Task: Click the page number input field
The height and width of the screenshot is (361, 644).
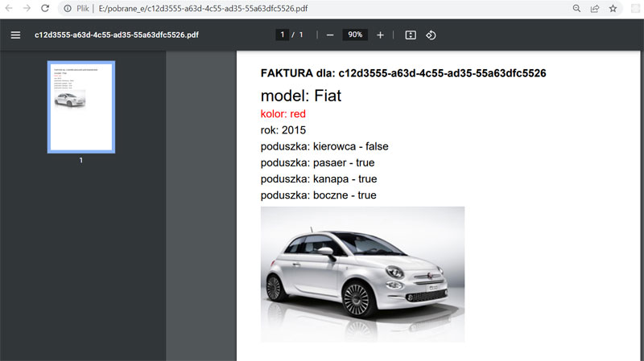Action: click(282, 35)
